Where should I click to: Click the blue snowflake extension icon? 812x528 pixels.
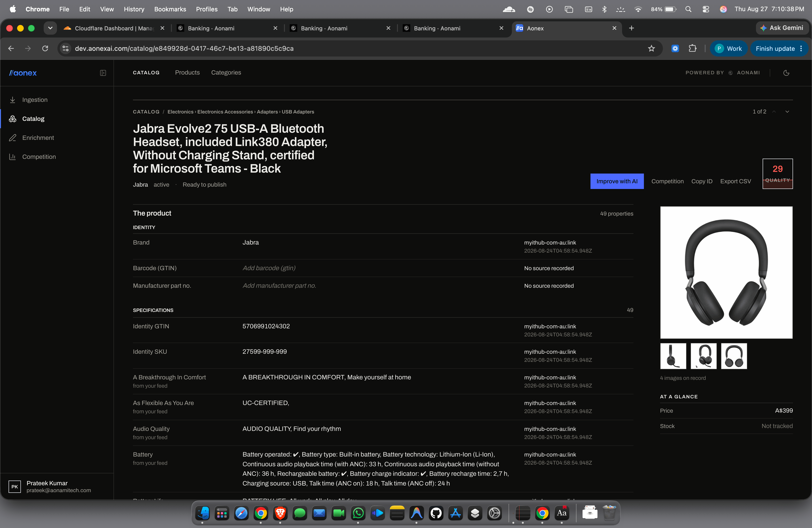coord(675,48)
